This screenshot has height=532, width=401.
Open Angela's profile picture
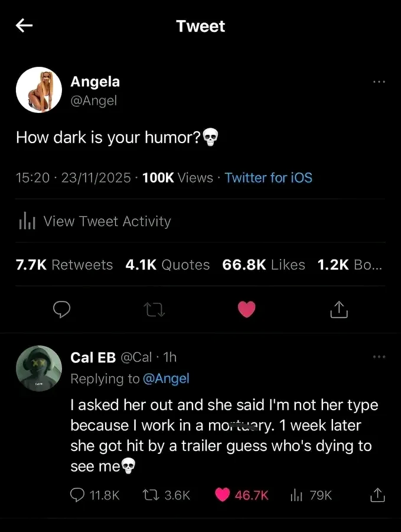pos(39,90)
